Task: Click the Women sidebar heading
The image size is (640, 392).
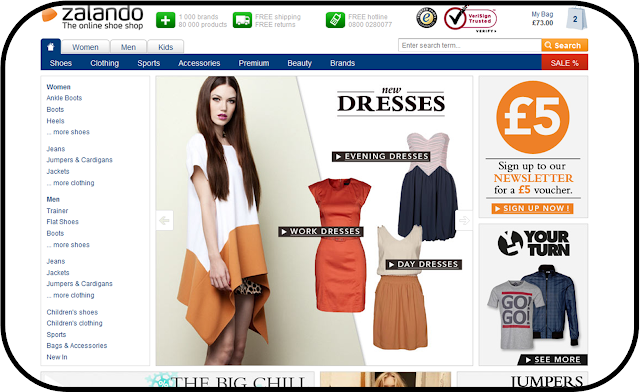Action: (x=58, y=87)
